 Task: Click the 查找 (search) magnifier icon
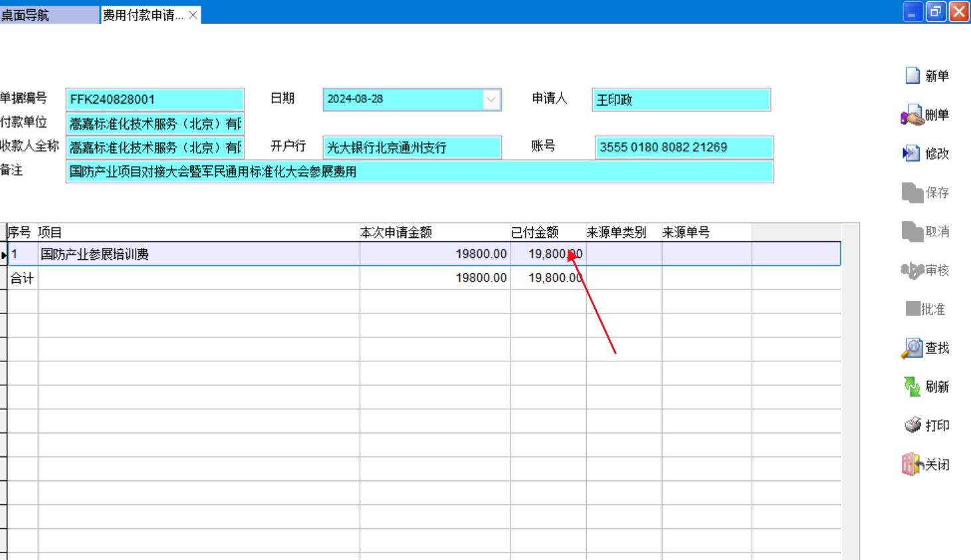click(912, 348)
